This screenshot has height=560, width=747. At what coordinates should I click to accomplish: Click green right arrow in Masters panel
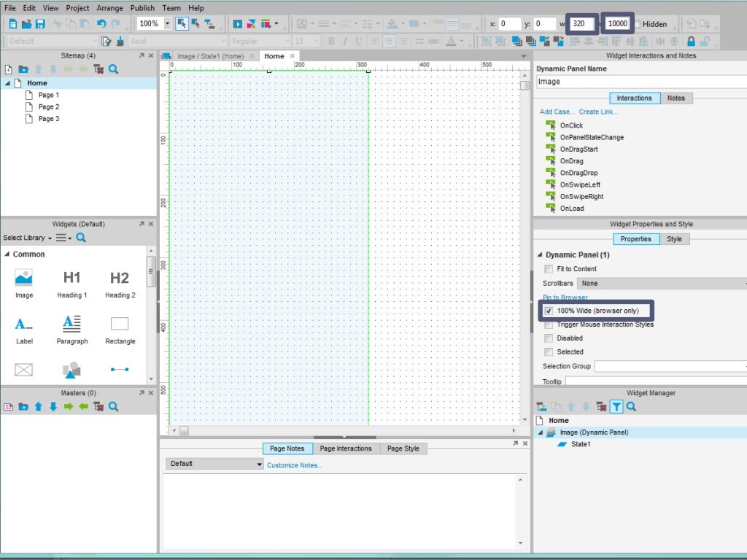click(69, 407)
